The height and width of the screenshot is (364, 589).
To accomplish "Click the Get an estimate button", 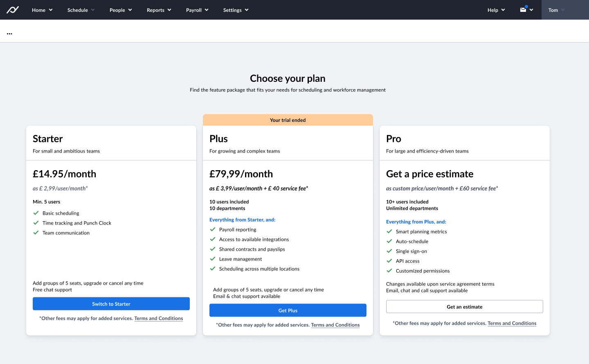I will point(465,307).
